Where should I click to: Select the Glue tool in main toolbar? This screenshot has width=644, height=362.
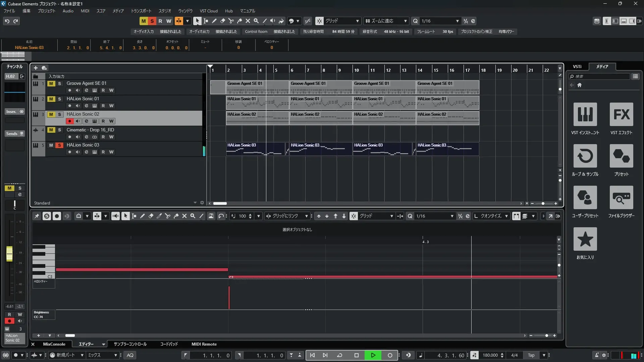point(239,21)
